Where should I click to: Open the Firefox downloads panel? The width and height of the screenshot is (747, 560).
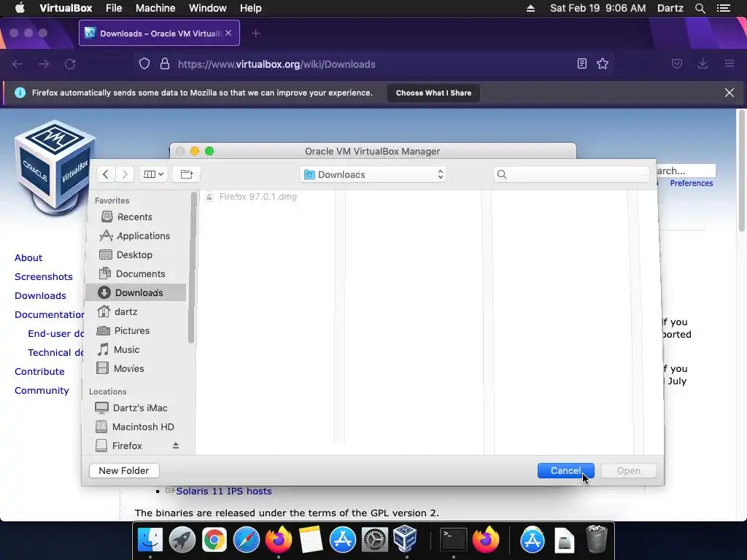(703, 63)
